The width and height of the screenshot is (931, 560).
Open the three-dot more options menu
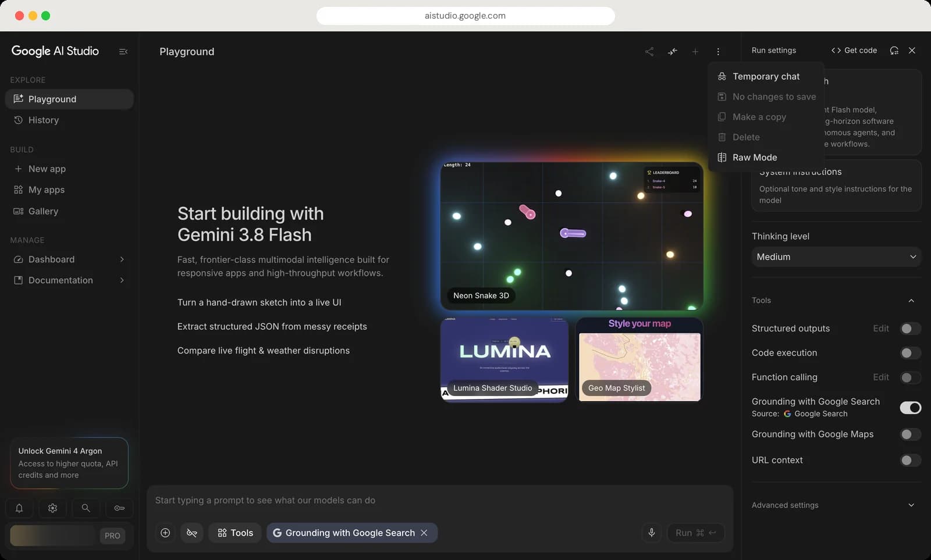pos(718,52)
